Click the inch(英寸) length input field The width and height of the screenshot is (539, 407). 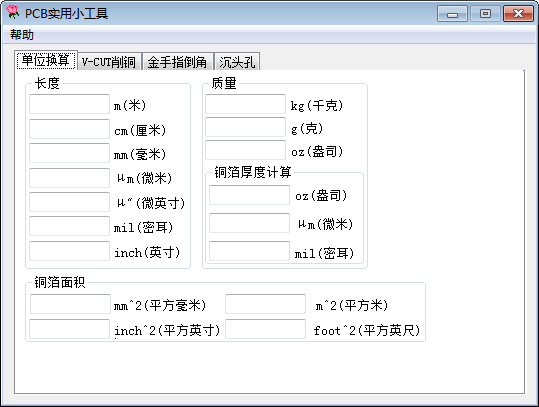[x=69, y=251]
